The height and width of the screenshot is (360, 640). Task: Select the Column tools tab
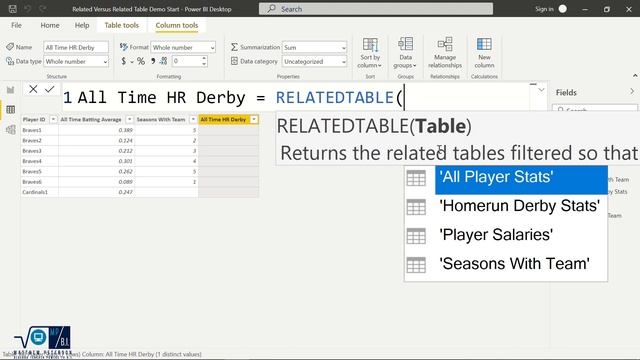pos(177,25)
